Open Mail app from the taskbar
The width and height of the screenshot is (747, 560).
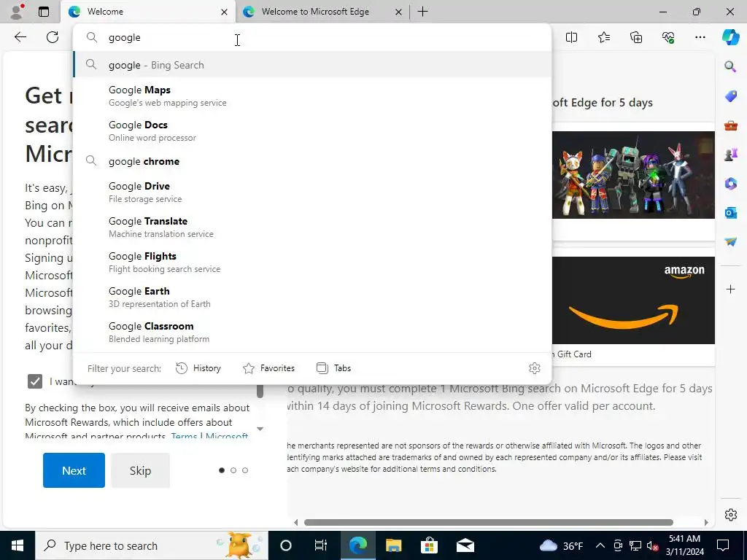pyautogui.click(x=465, y=545)
